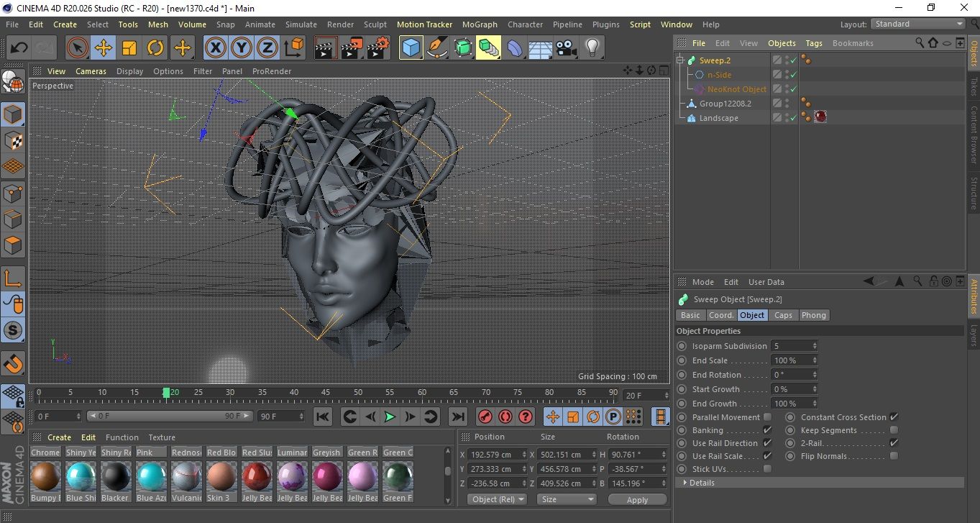Toggle Keep Segments checkbox
The height and width of the screenshot is (523, 980).
pyautogui.click(x=894, y=430)
